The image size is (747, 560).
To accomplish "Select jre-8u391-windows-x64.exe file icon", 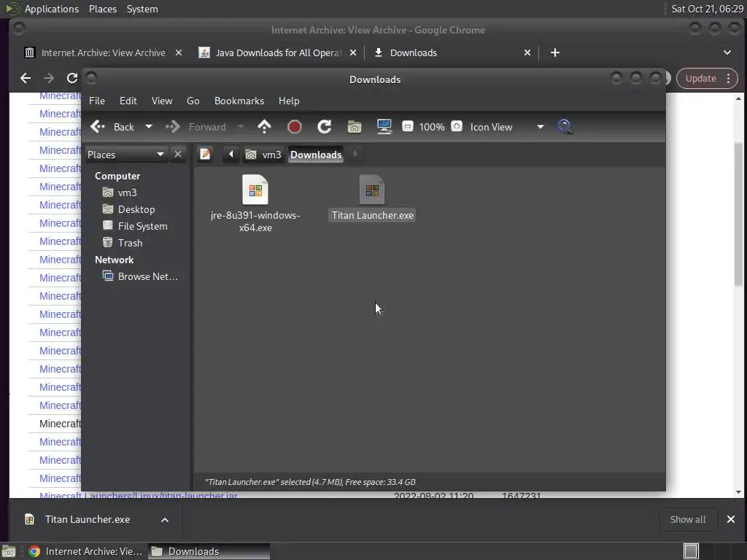I will (255, 190).
